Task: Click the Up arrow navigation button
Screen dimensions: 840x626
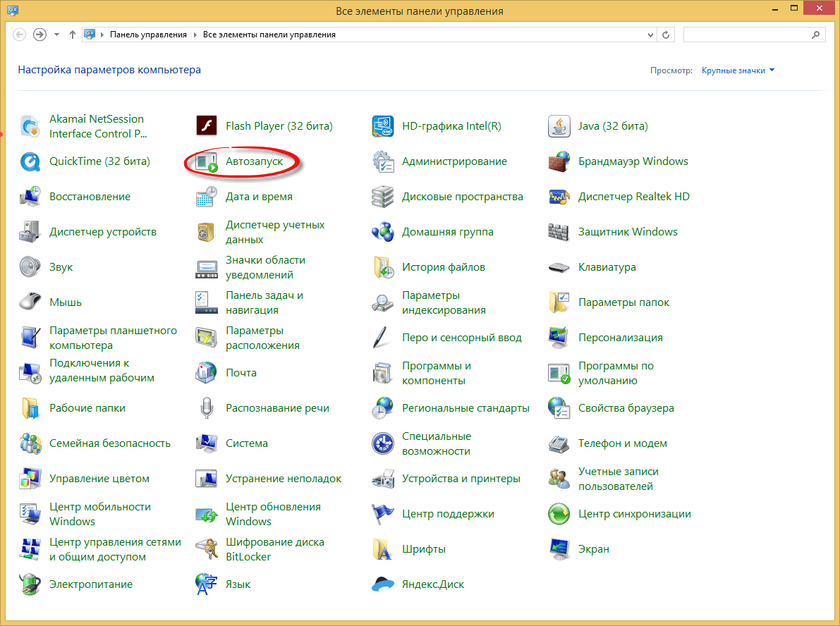Action: coord(73,35)
